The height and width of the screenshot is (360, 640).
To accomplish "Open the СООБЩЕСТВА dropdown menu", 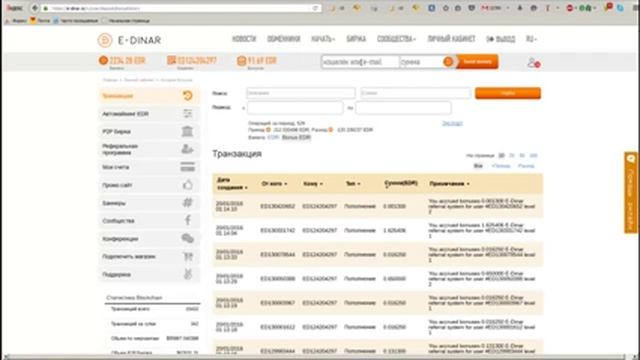I will [396, 39].
